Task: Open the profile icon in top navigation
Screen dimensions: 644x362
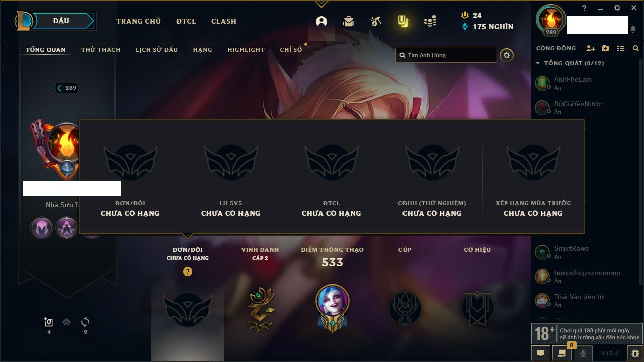Action: coord(321,21)
